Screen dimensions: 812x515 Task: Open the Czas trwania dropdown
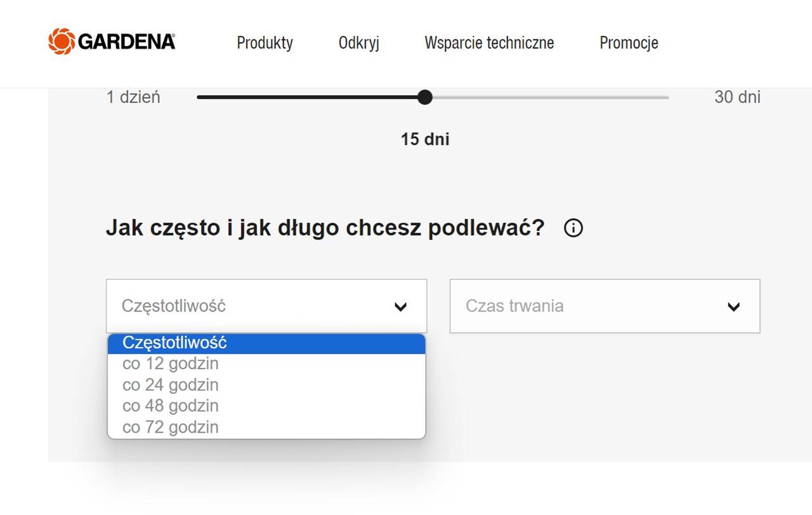coord(604,306)
